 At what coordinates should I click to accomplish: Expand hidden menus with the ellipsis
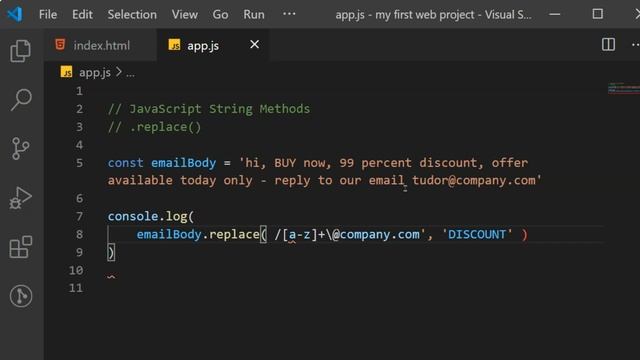[x=289, y=14]
